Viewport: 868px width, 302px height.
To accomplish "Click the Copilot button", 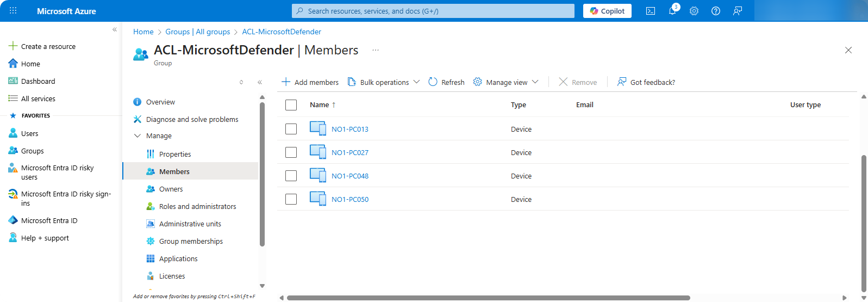I will click(607, 11).
